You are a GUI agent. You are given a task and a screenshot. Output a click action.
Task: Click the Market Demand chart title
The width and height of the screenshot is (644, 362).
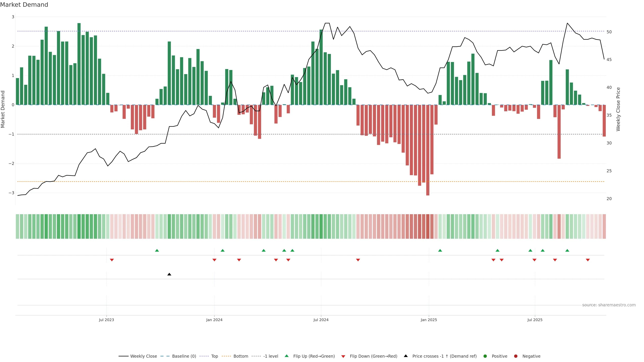pyautogui.click(x=24, y=5)
